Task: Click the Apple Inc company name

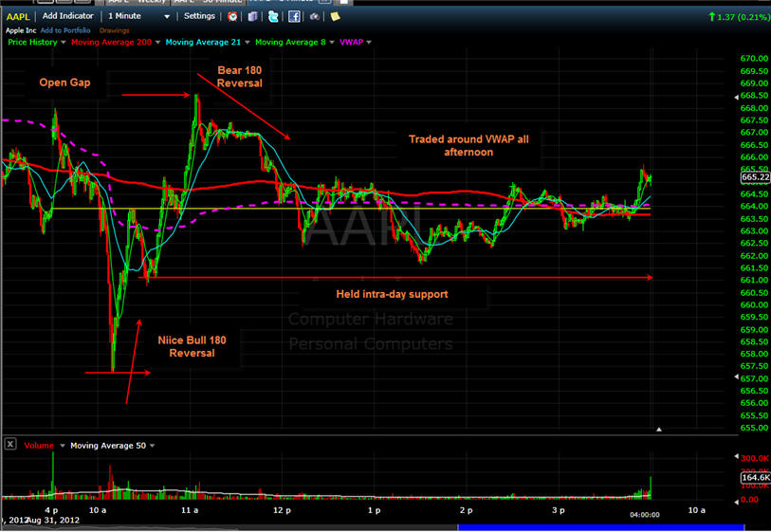Action: [21, 30]
